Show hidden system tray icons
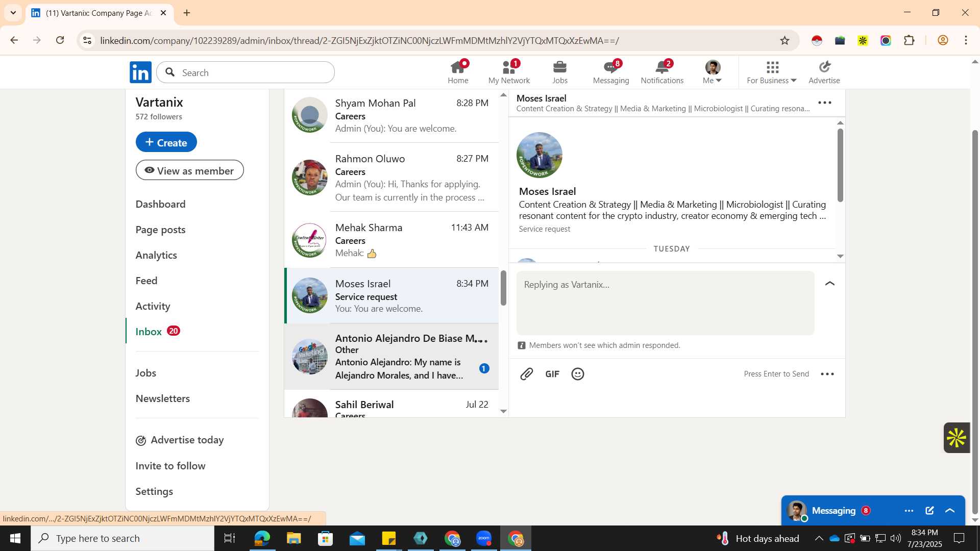The height and width of the screenshot is (551, 980). 819,538
